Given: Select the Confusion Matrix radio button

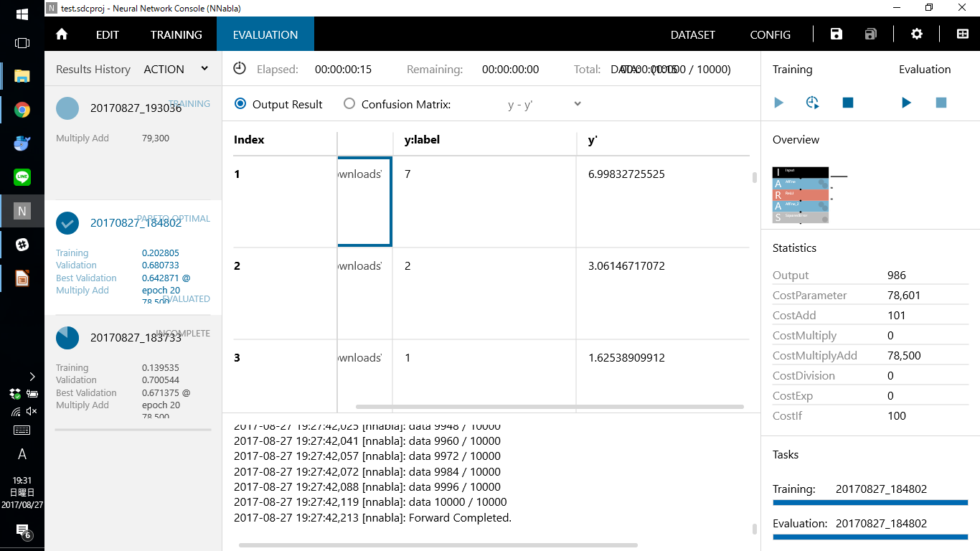Looking at the screenshot, I should click(349, 104).
